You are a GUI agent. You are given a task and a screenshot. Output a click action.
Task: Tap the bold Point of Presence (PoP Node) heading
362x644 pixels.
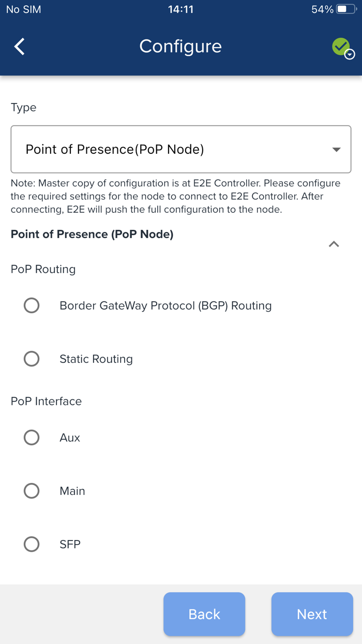pyautogui.click(x=92, y=234)
